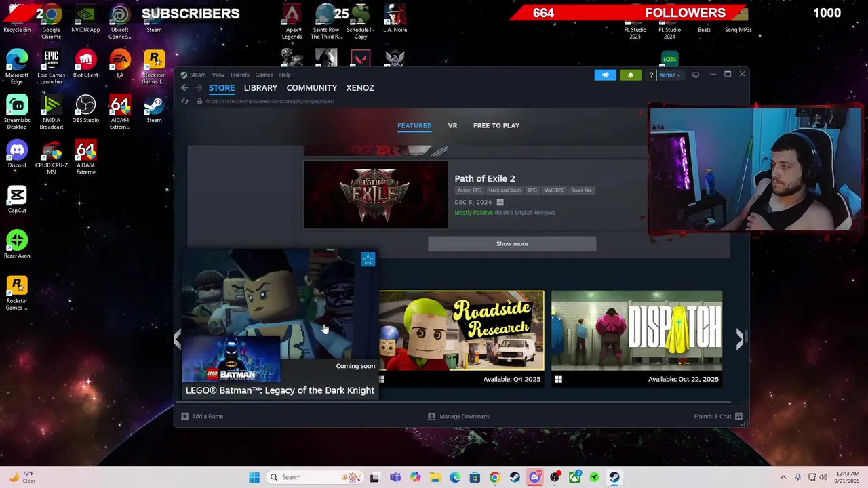
Task: Click Add a Game
Action: pos(202,416)
